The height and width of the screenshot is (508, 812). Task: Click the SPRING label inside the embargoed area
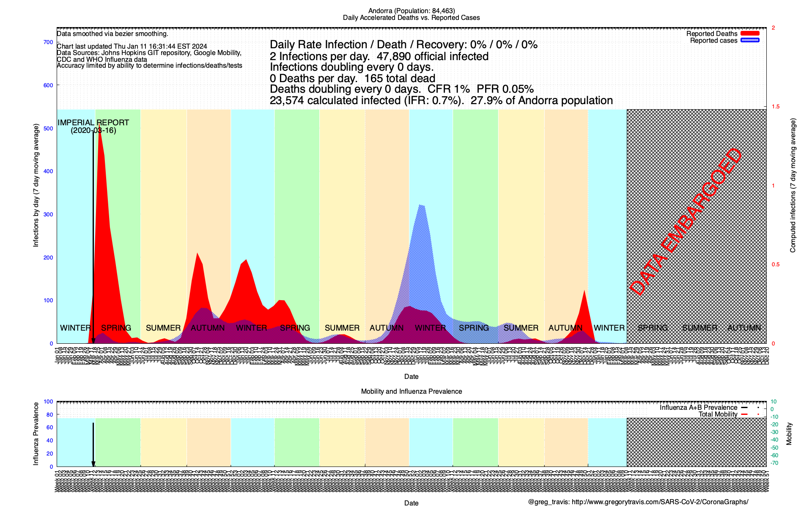tap(653, 328)
